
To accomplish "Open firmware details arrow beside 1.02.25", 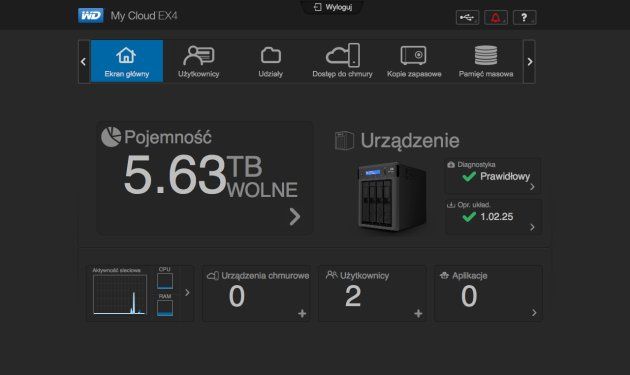I will 532,227.
